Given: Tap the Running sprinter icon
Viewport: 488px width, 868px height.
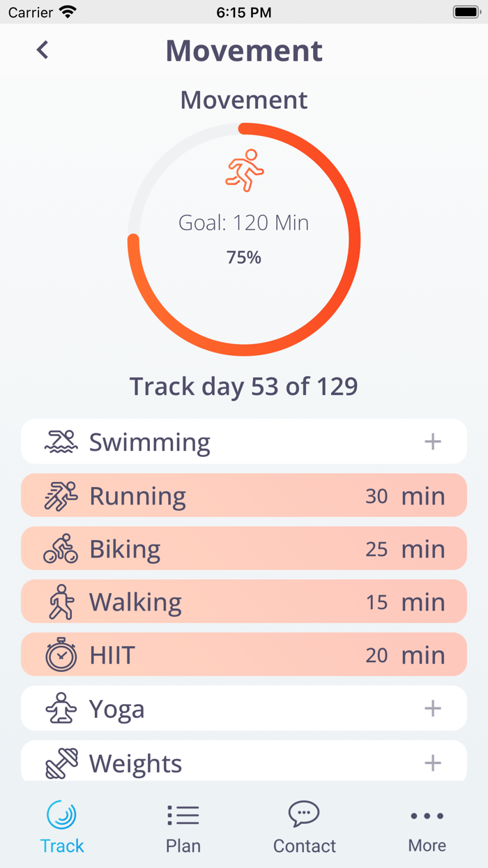Looking at the screenshot, I should pyautogui.click(x=61, y=496).
